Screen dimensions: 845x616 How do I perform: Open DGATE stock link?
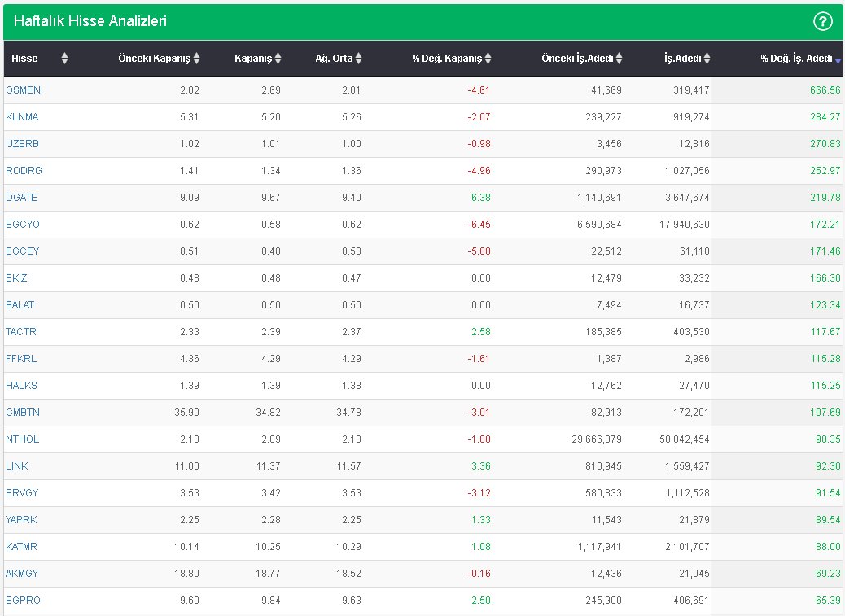point(21,198)
